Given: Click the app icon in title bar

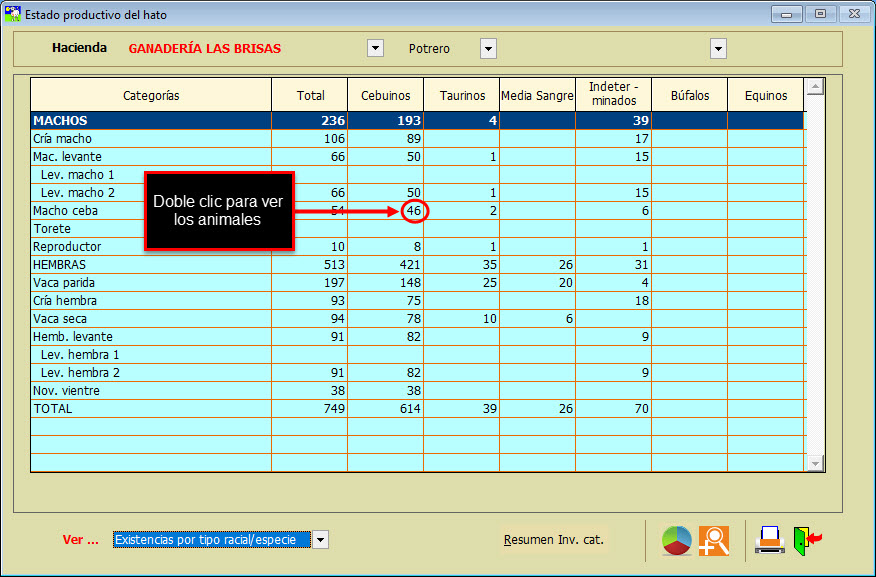Looking at the screenshot, I should 11,15.
